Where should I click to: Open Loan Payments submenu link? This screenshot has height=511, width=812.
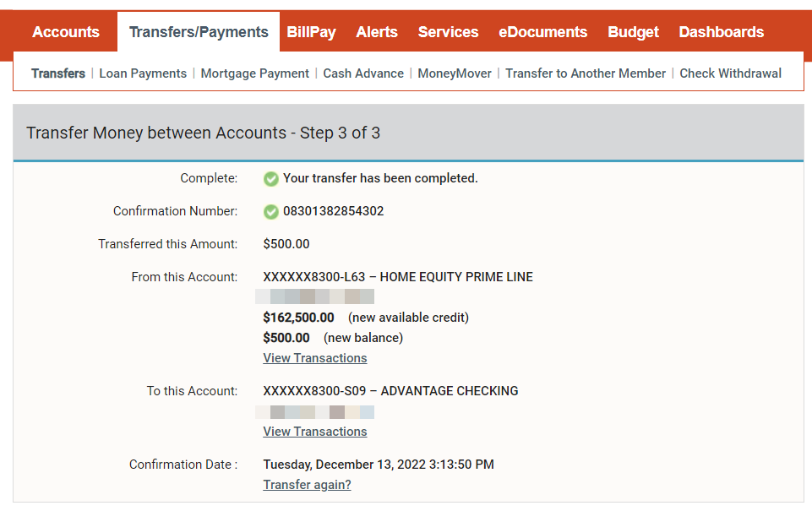coord(143,73)
